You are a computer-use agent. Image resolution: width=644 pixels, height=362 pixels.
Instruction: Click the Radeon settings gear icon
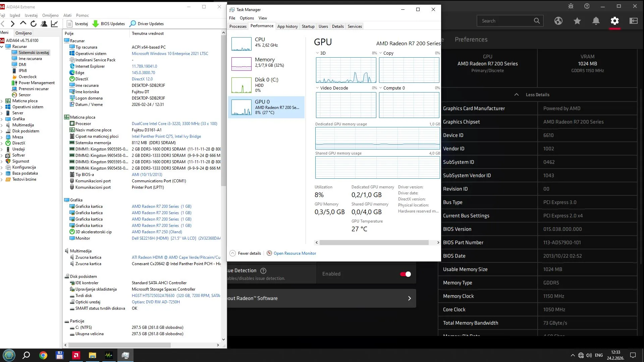614,21
